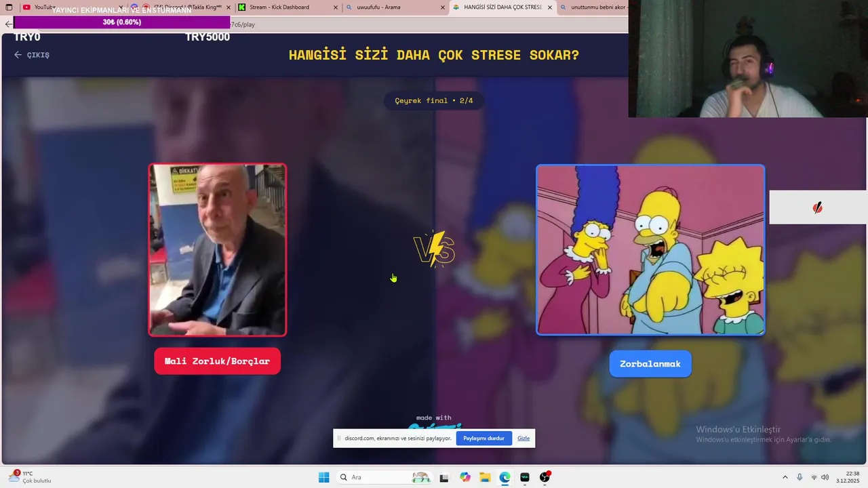868x488 pixels.
Task: Close the Discord Takla King tab
Action: (228, 7)
